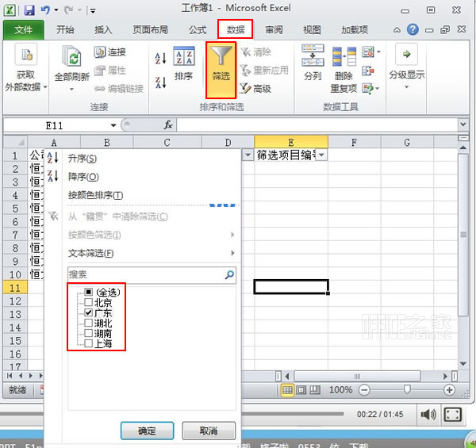The image size is (476, 448).
Task: Click the zoom slider in status bar
Action: [407, 390]
